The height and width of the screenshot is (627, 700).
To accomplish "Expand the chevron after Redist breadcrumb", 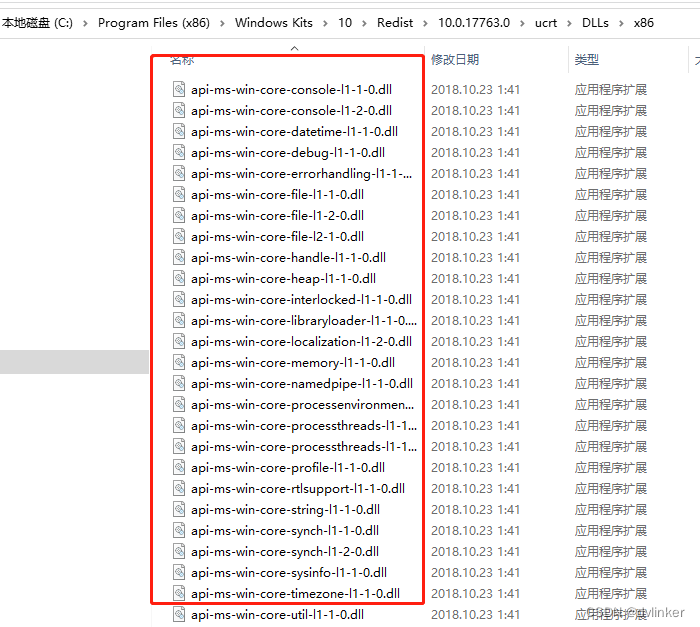I will (425, 23).
